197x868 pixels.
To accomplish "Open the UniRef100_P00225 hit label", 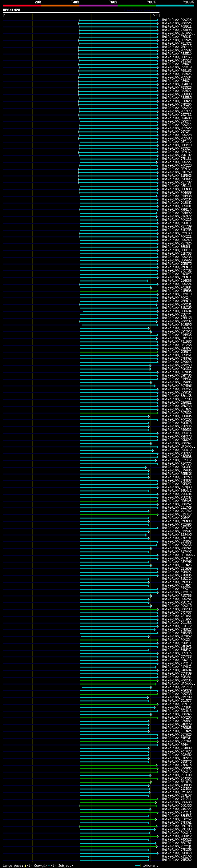I will click(x=176, y=23).
